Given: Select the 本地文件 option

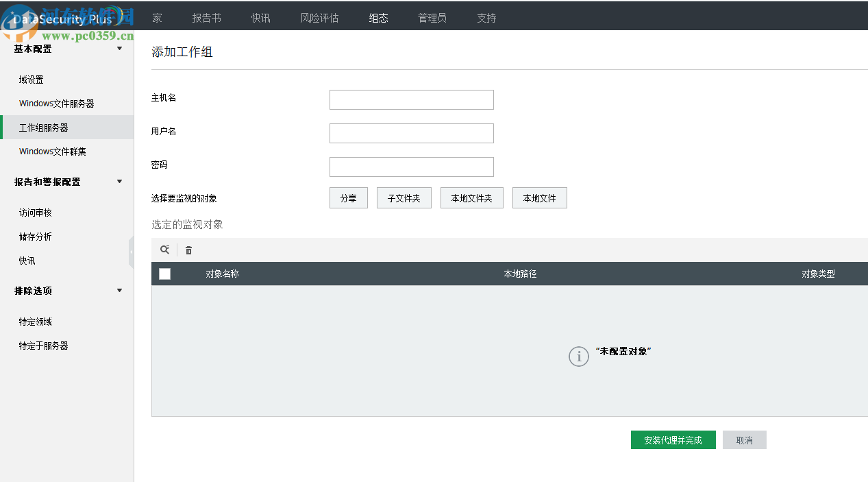Looking at the screenshot, I should [539, 197].
